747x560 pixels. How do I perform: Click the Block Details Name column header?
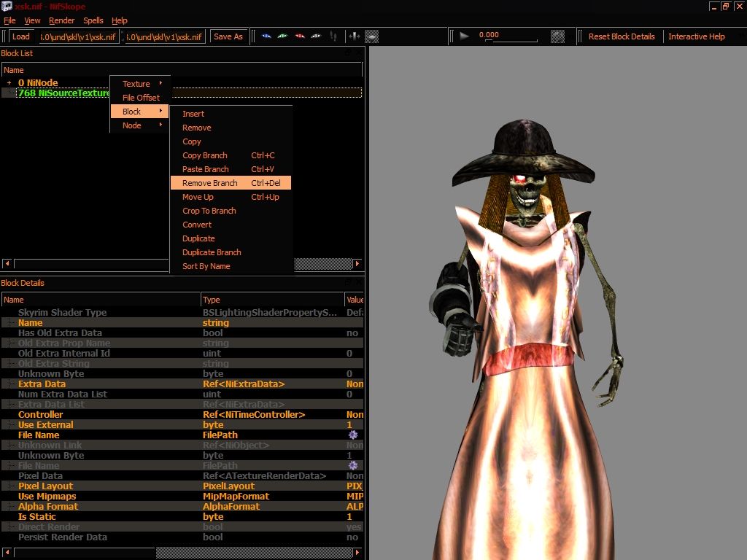point(101,300)
